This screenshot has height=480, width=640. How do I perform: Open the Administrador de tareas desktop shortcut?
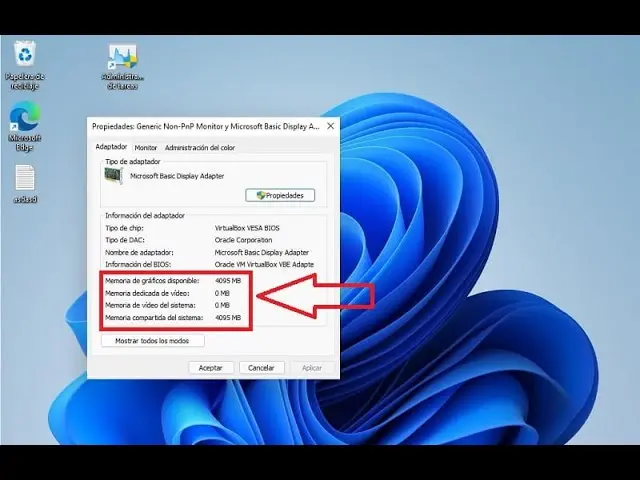[122, 66]
